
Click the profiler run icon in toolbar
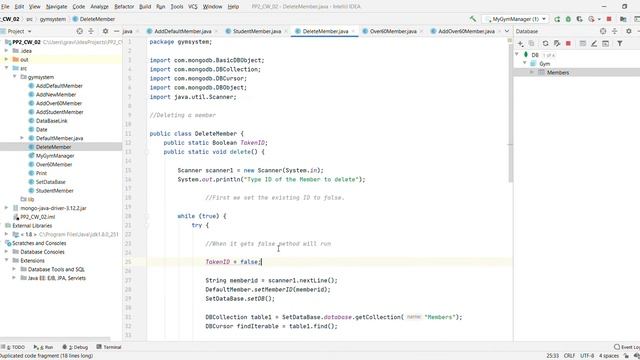(x=591, y=19)
